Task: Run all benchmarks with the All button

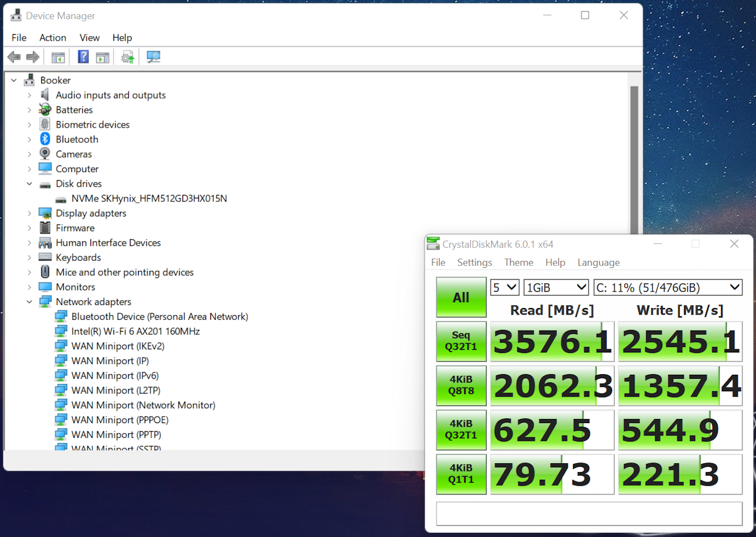Action: (461, 297)
